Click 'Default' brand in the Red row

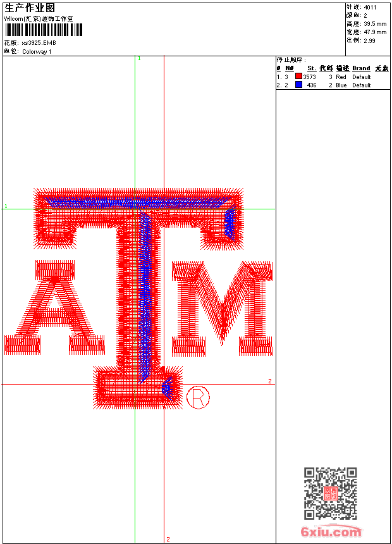pyautogui.click(x=362, y=77)
